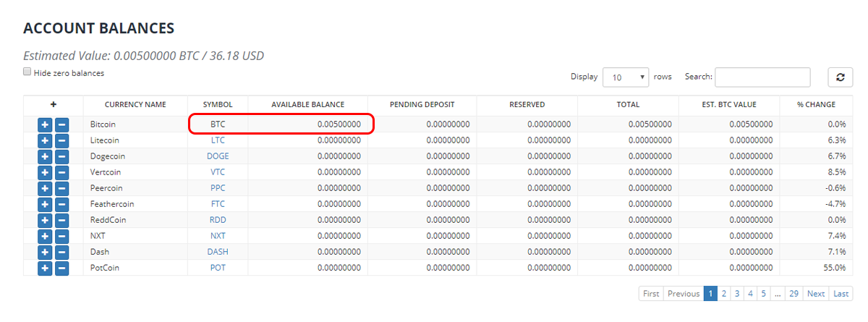Jump to pagination page 5
The height and width of the screenshot is (322, 868).
coord(763,294)
